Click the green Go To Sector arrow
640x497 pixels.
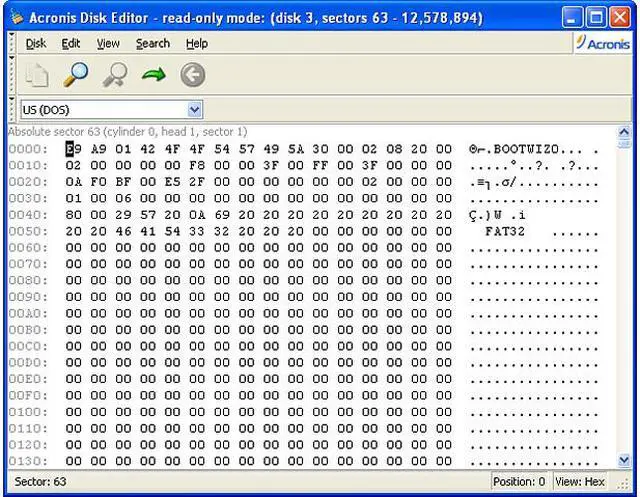coord(153,75)
